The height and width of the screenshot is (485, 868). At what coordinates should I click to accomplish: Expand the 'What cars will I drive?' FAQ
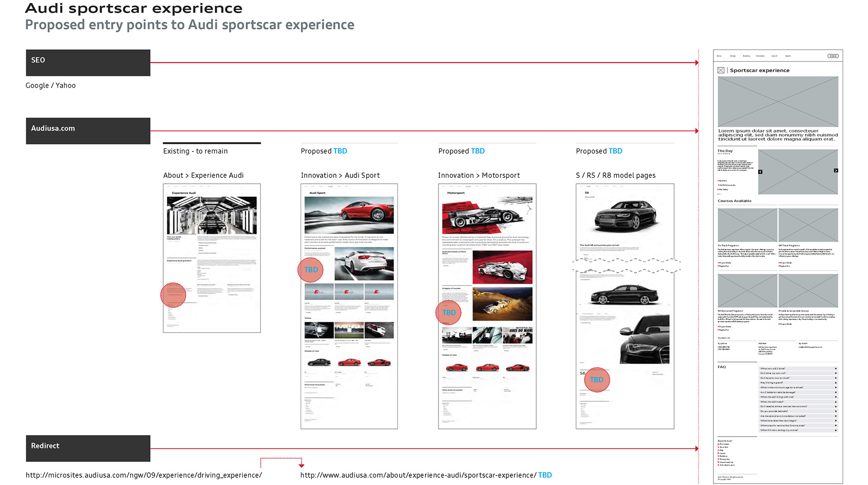pos(798,369)
